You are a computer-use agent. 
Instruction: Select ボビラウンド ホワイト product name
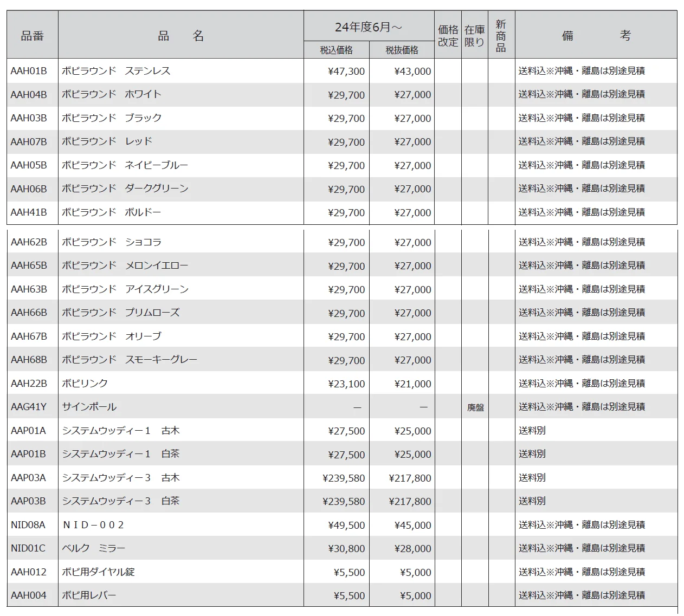click(x=112, y=94)
